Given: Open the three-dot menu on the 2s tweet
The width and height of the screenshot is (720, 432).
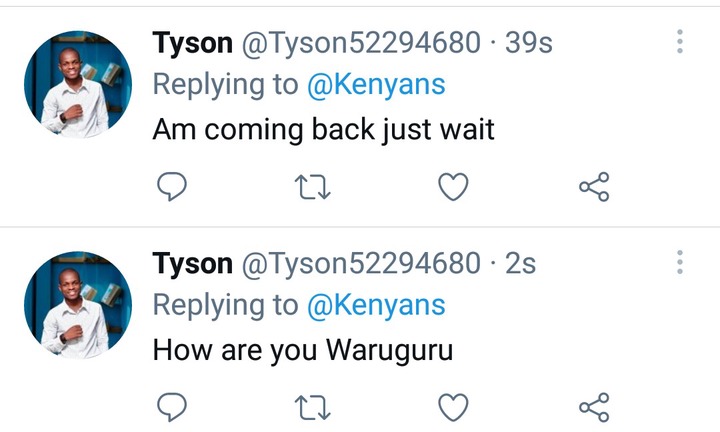Looking at the screenshot, I should (680, 262).
